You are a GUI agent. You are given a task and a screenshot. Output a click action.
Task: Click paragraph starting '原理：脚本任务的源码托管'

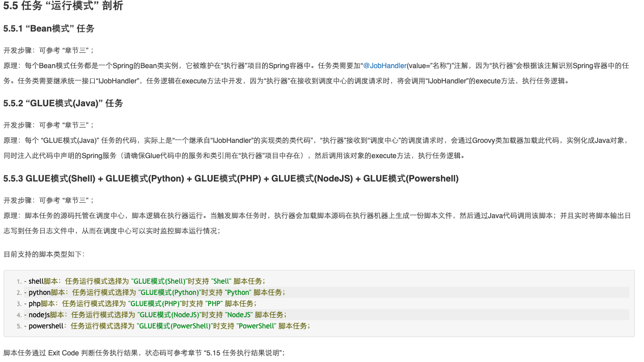tap(317, 223)
